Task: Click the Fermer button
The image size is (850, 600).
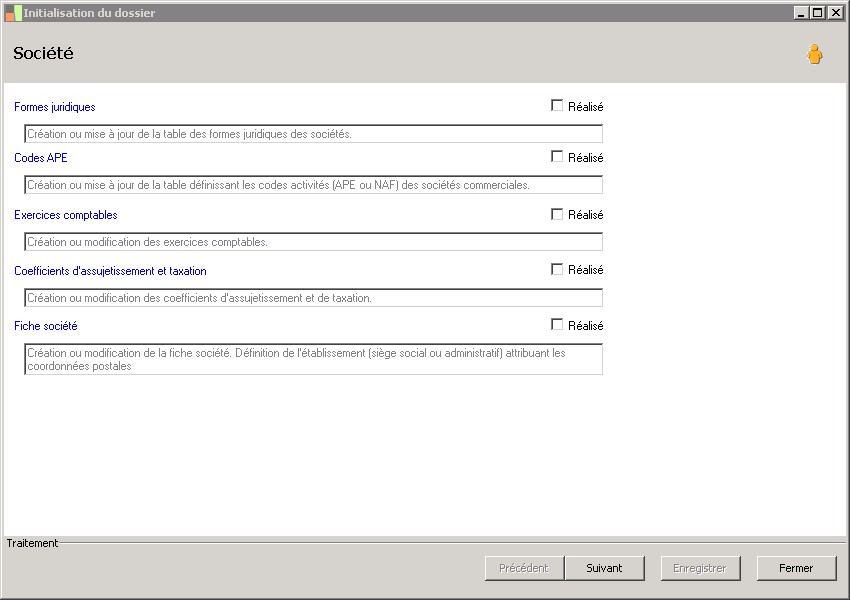Action: 796,568
